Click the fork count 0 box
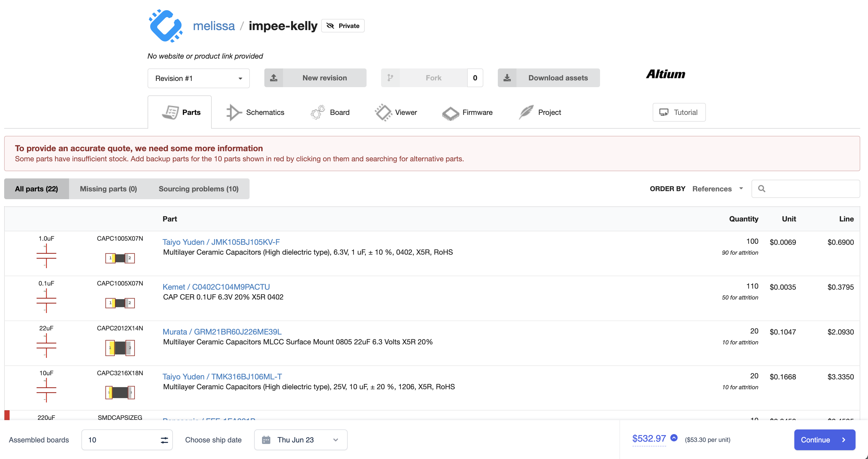Image resolution: width=868 pixels, height=459 pixels. point(475,78)
